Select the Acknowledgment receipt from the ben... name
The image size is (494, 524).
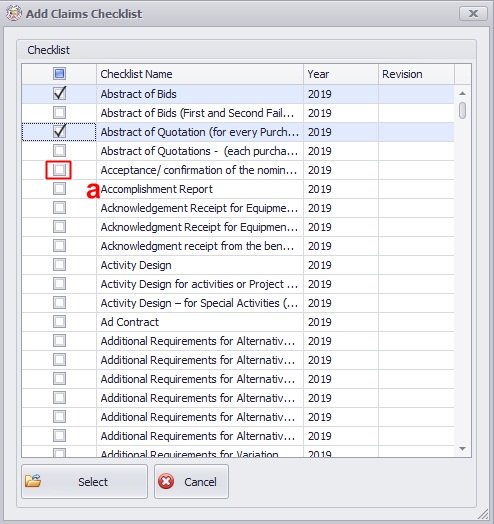[x=198, y=246]
